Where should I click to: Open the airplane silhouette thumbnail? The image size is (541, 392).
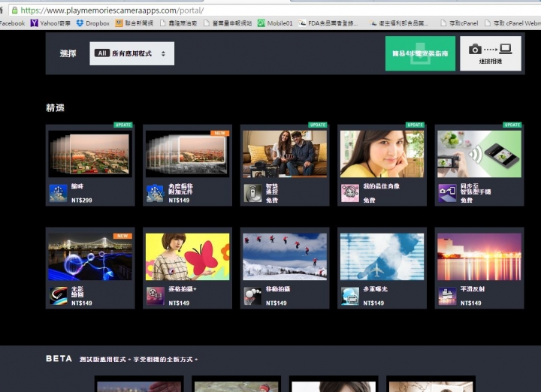(382, 257)
